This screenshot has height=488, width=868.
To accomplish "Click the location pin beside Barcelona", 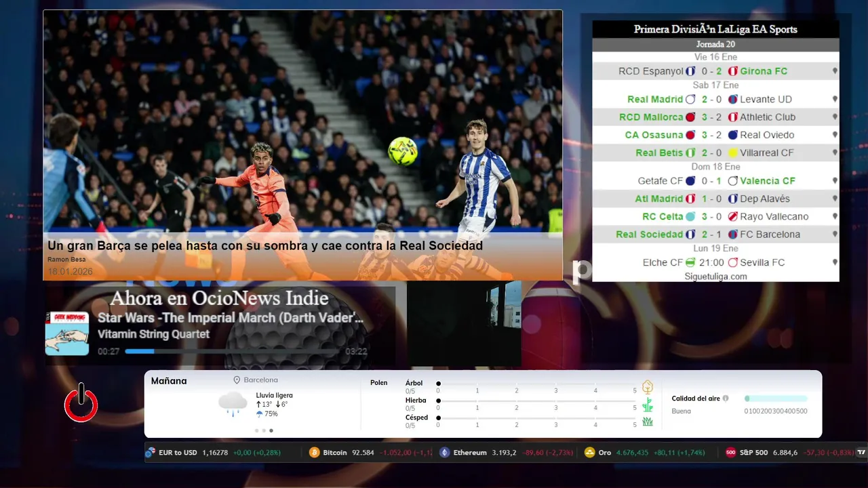I will pyautogui.click(x=237, y=380).
